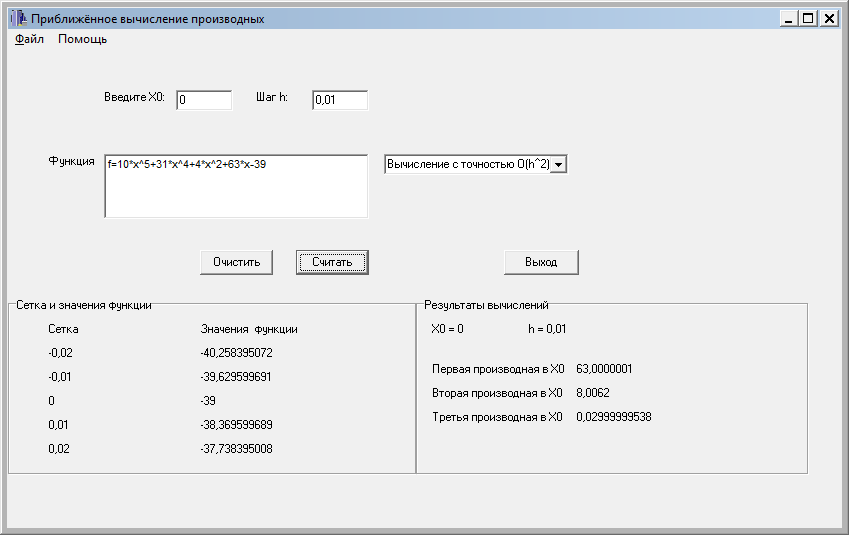Click the 'Сетка' column header
Viewport: 849px width, 535px height.
click(x=63, y=329)
